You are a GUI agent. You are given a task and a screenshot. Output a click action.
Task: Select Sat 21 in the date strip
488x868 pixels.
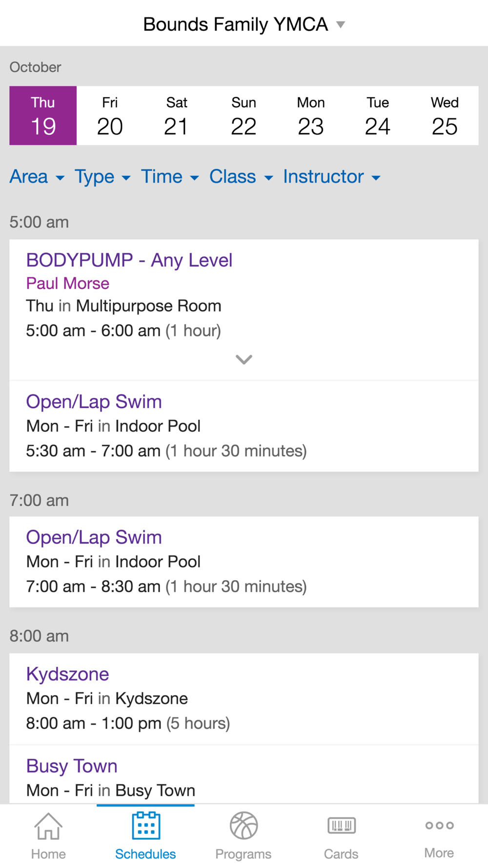177,116
